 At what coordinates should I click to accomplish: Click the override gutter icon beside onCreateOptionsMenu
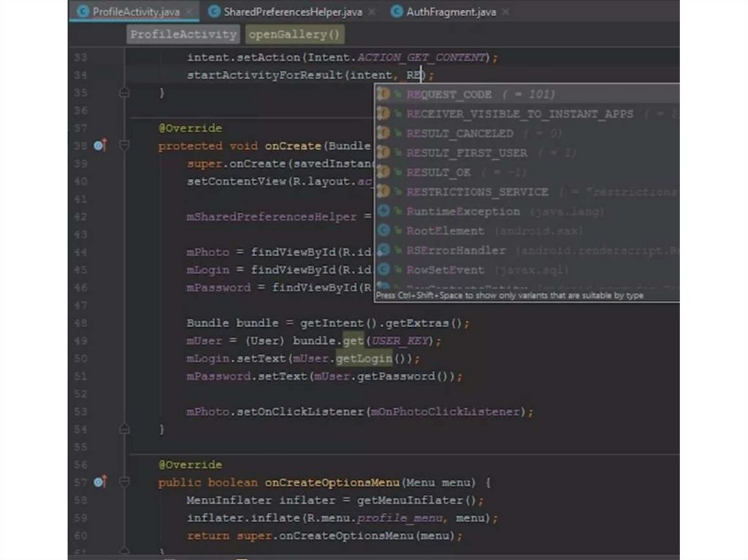click(x=100, y=483)
